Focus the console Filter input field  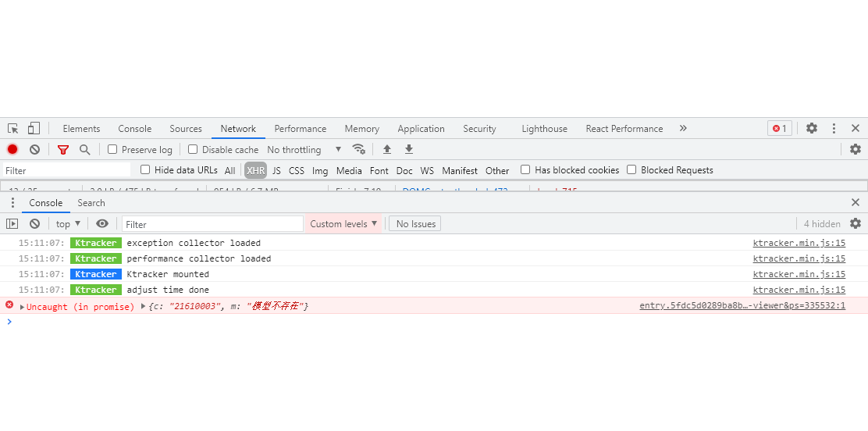click(x=212, y=224)
